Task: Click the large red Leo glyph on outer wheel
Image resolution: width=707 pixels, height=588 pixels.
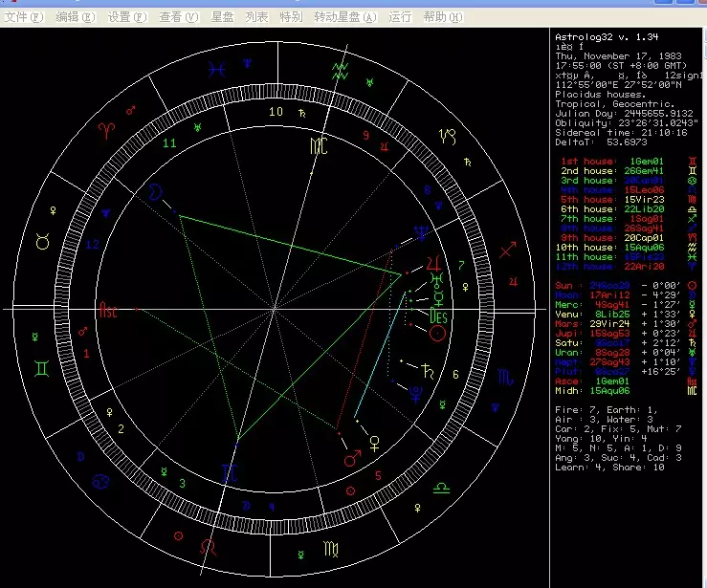Action: click(209, 547)
